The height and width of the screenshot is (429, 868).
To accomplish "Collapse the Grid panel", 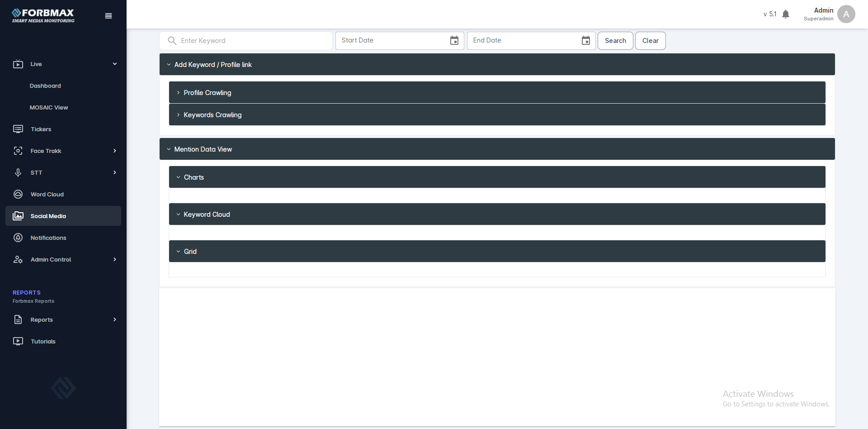I will [497, 252].
